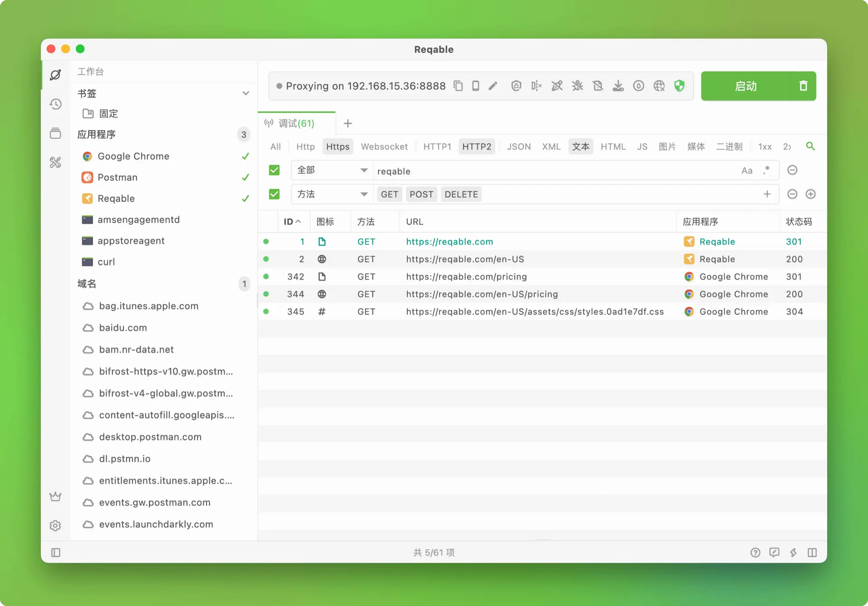Image resolution: width=868 pixels, height=606 pixels.
Task: Select amsengagementd application
Action: (139, 220)
